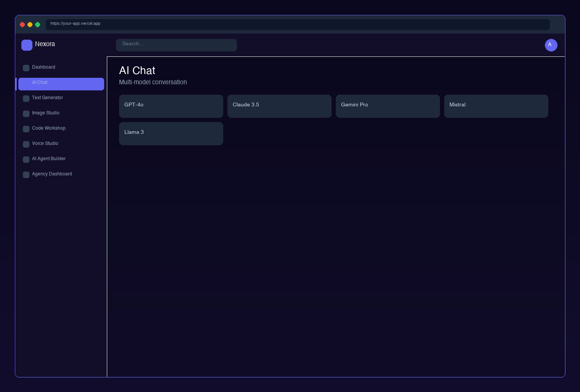Open the Dashboard page label
This screenshot has height=392, width=580.
[43, 67]
